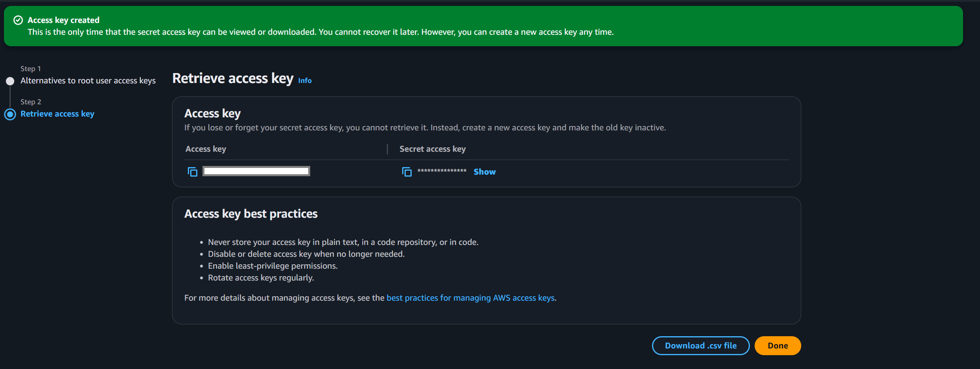Image resolution: width=980 pixels, height=369 pixels.
Task: Click the success checkmark icon in banner
Action: coord(18,20)
